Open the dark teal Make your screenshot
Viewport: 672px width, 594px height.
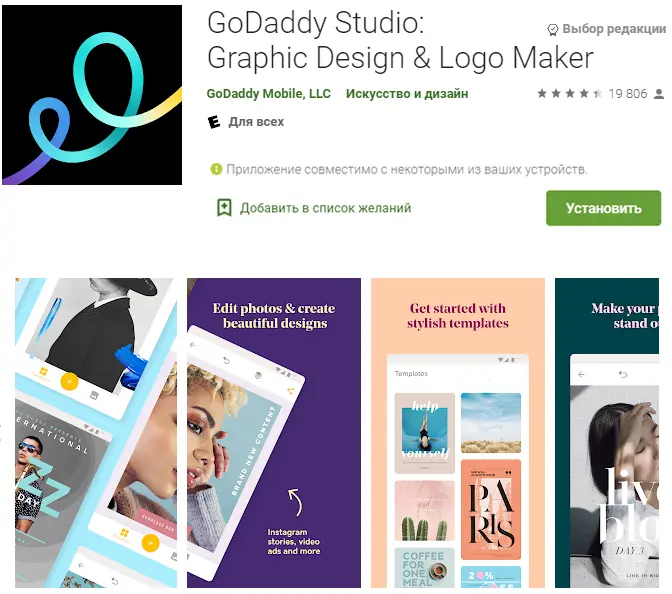[607, 433]
